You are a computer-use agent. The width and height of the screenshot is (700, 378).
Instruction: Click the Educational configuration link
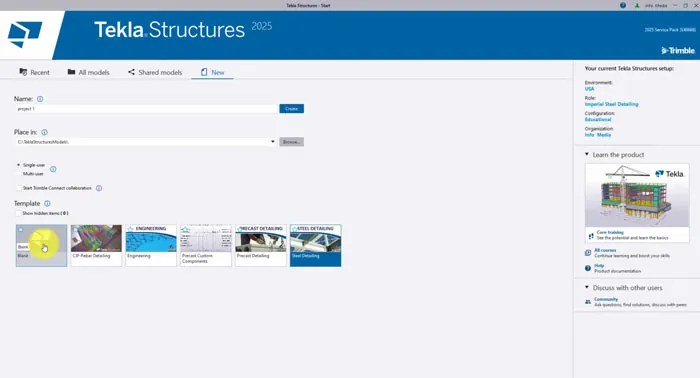pyautogui.click(x=598, y=120)
